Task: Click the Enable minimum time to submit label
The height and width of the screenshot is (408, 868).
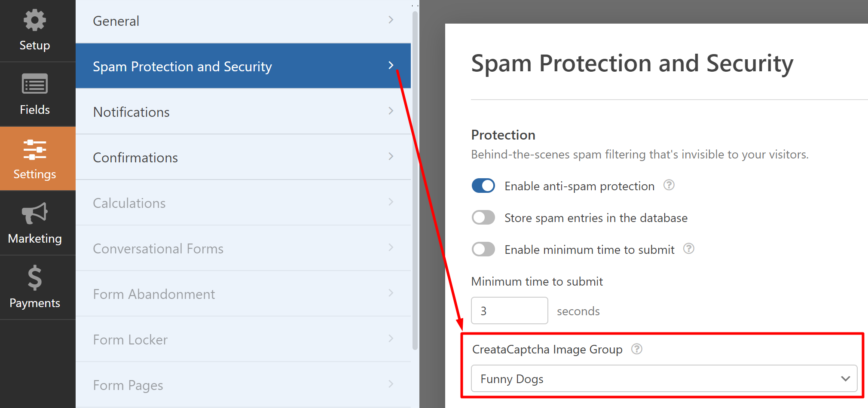Action: (589, 250)
